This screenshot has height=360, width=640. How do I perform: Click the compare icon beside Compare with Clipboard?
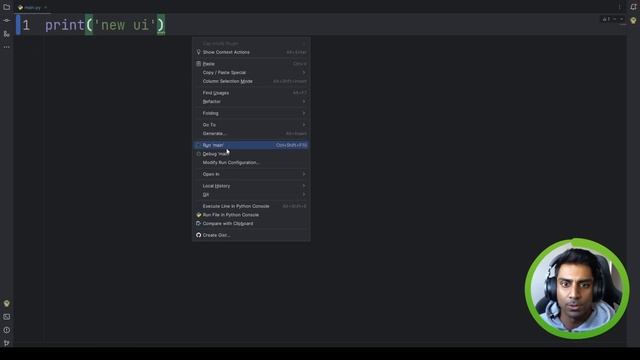(198, 224)
